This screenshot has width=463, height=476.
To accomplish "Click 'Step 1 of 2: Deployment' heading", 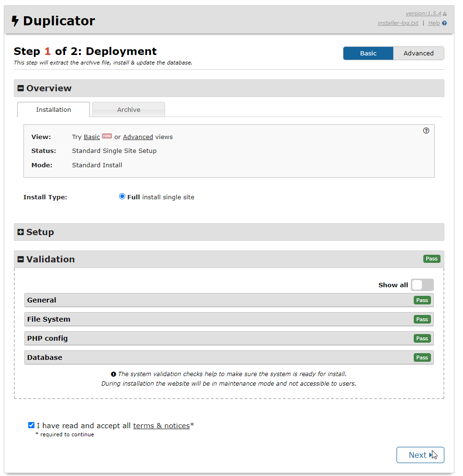I will coord(85,51).
